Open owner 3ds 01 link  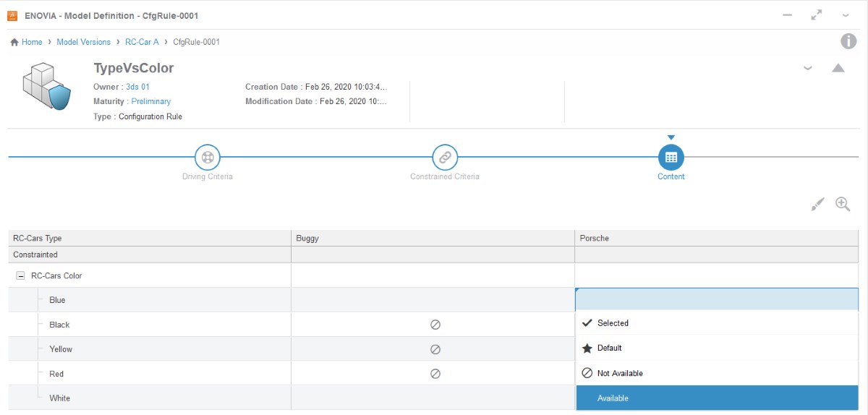137,87
